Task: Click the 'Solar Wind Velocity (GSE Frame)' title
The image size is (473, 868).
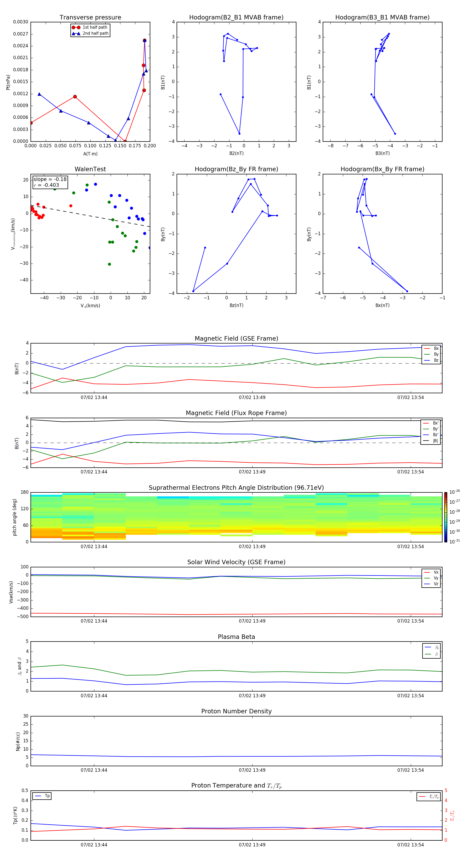Action: pos(236,562)
